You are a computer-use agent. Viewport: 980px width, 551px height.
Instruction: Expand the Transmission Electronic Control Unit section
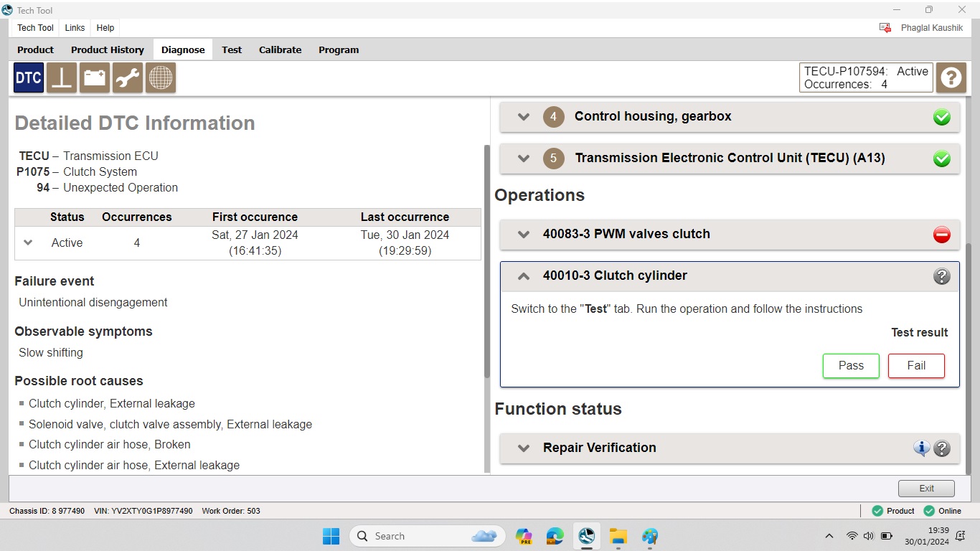click(524, 159)
